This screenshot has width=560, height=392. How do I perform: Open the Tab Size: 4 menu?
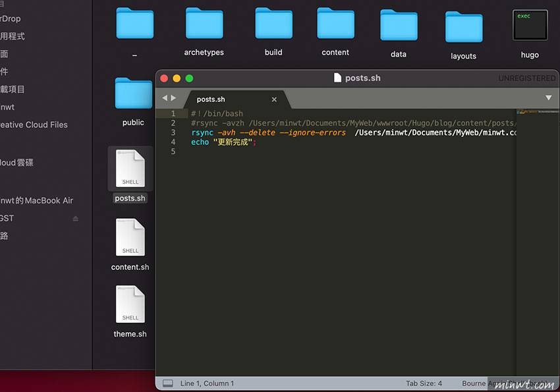(424, 383)
